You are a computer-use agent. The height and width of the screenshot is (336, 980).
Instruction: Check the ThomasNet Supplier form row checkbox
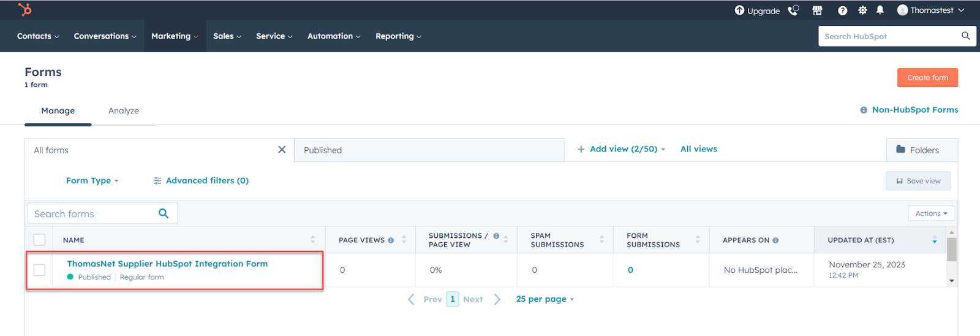[39, 270]
